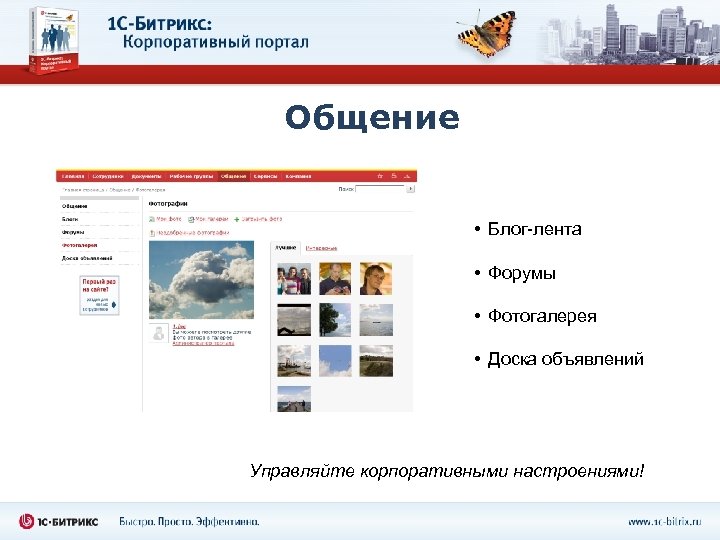Focus the Поиск search field
Viewport: 720px width, 540px height.
coord(379,189)
